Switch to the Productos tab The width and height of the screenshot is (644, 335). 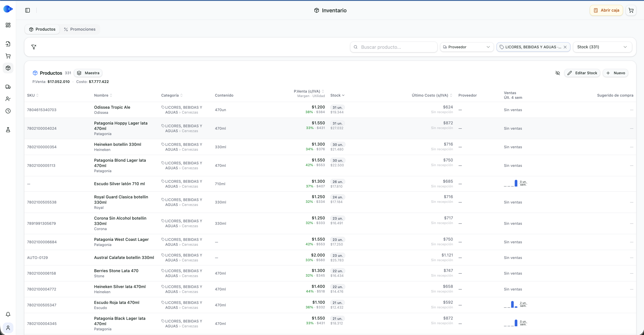pos(42,29)
